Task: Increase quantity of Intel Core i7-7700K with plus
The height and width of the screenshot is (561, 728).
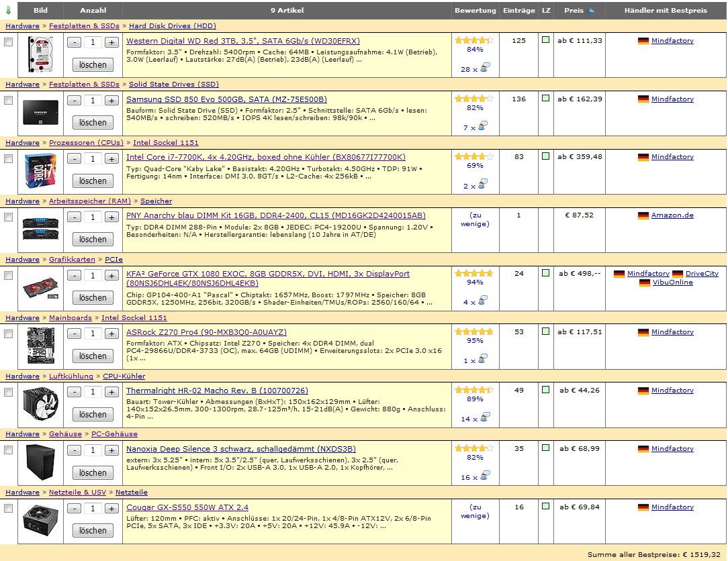Action: pyautogui.click(x=111, y=158)
